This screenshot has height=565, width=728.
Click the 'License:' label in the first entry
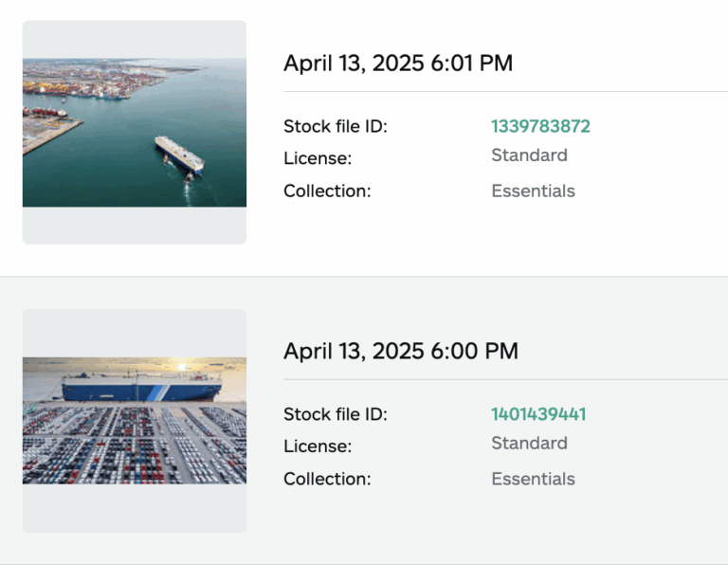[x=318, y=158]
